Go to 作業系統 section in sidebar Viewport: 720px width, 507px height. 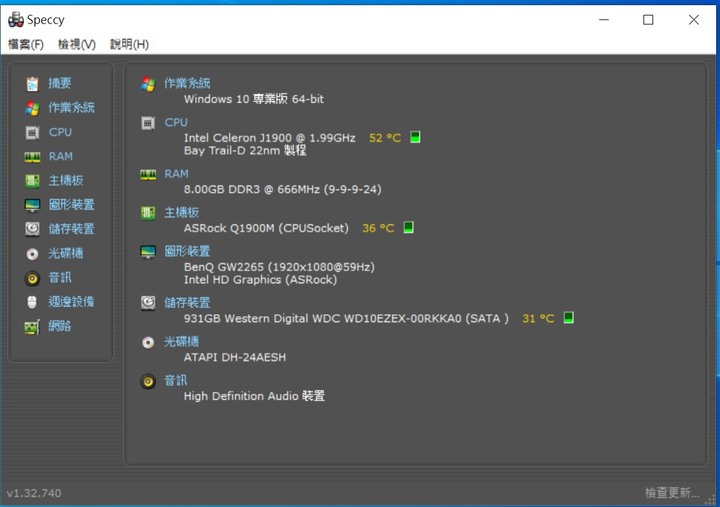pos(72,107)
